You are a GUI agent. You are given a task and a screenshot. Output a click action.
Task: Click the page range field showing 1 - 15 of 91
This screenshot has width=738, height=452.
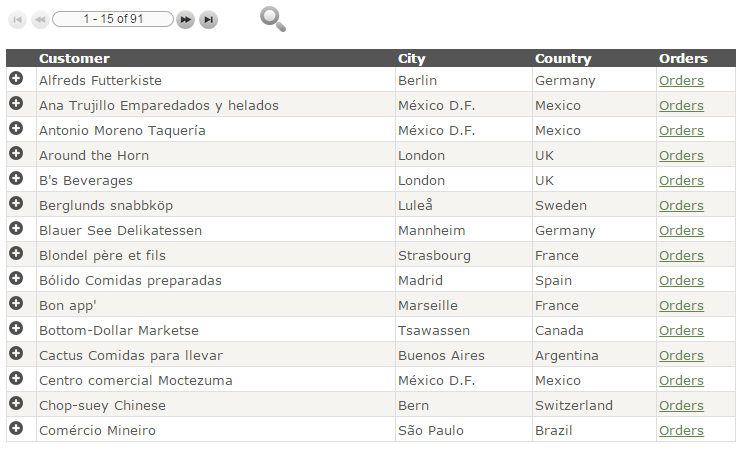pyautogui.click(x=113, y=19)
